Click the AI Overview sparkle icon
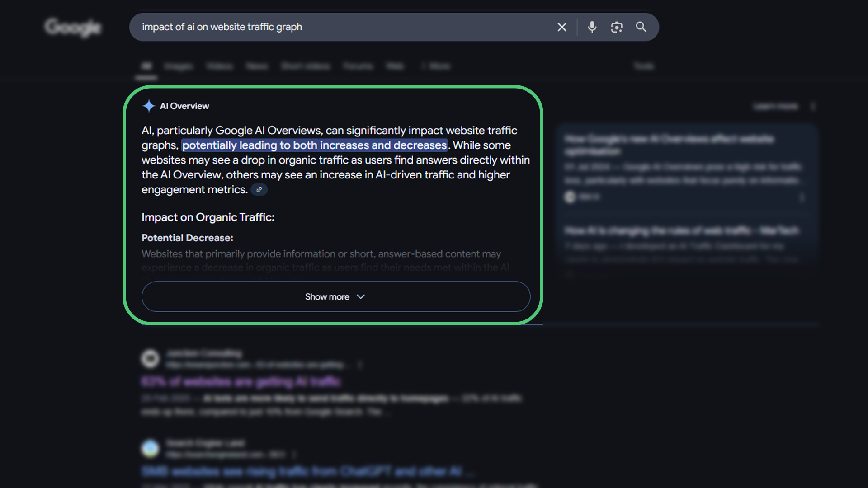This screenshot has width=868, height=488. [x=149, y=106]
